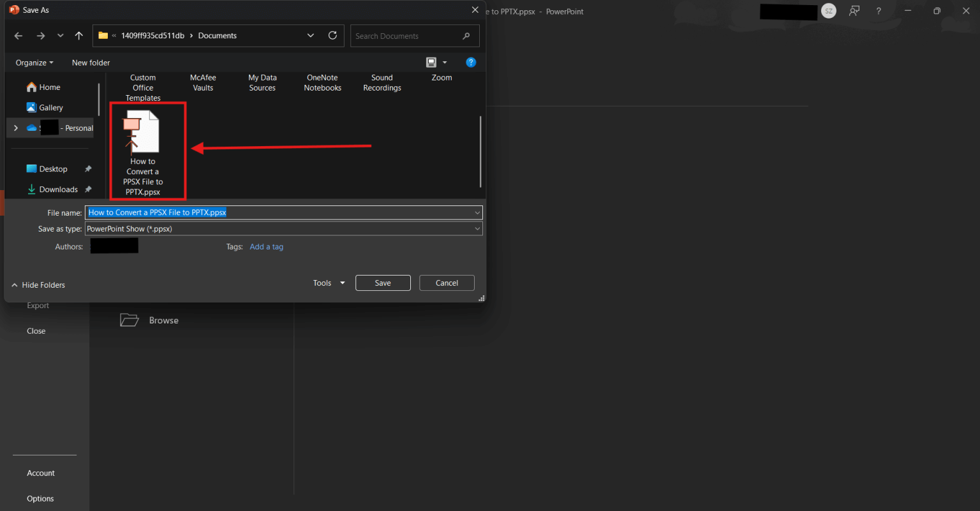Click the New folder button
Image resolution: width=980 pixels, height=511 pixels.
91,63
